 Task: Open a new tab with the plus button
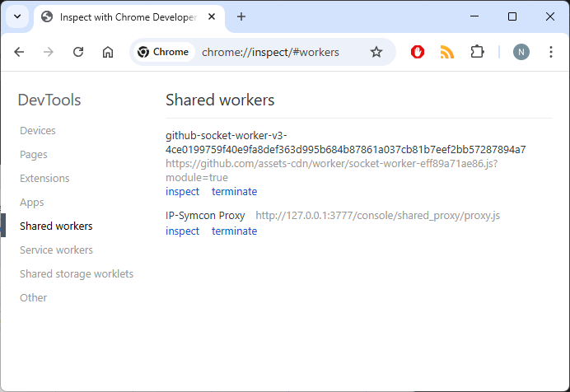coord(241,16)
